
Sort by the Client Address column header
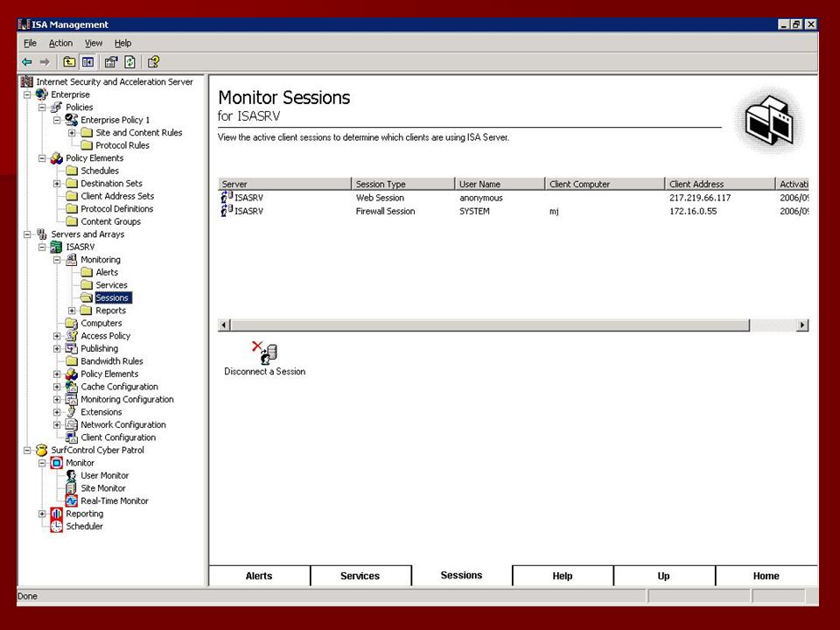pos(720,184)
